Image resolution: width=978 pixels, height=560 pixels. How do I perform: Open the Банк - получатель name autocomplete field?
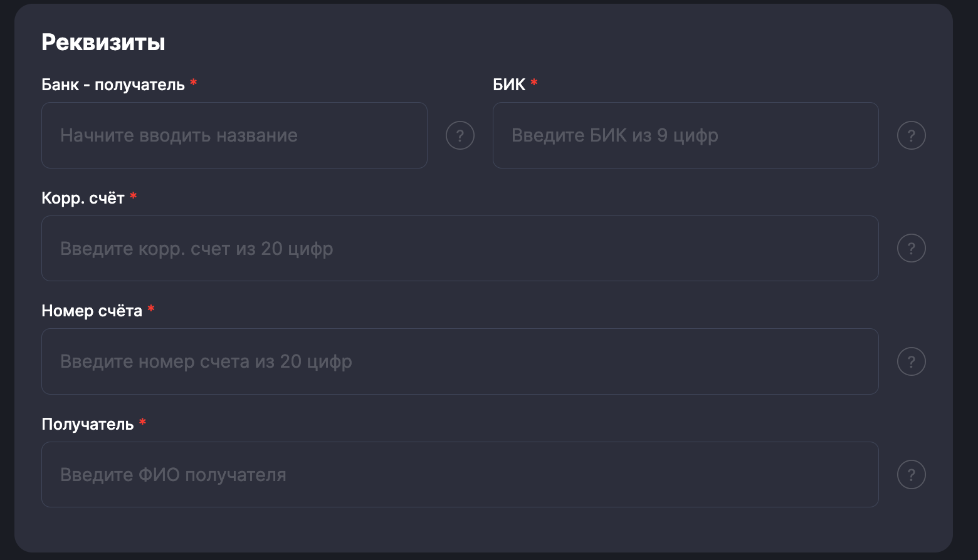point(234,135)
